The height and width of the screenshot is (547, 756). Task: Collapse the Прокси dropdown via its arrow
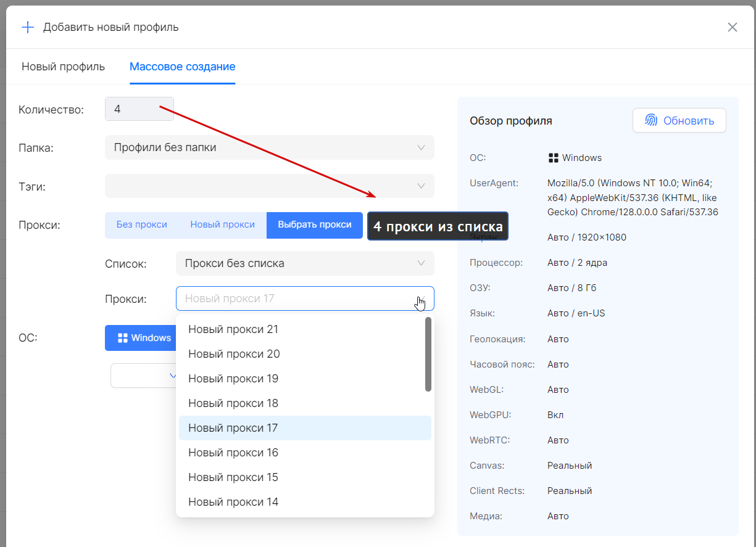coord(421,298)
